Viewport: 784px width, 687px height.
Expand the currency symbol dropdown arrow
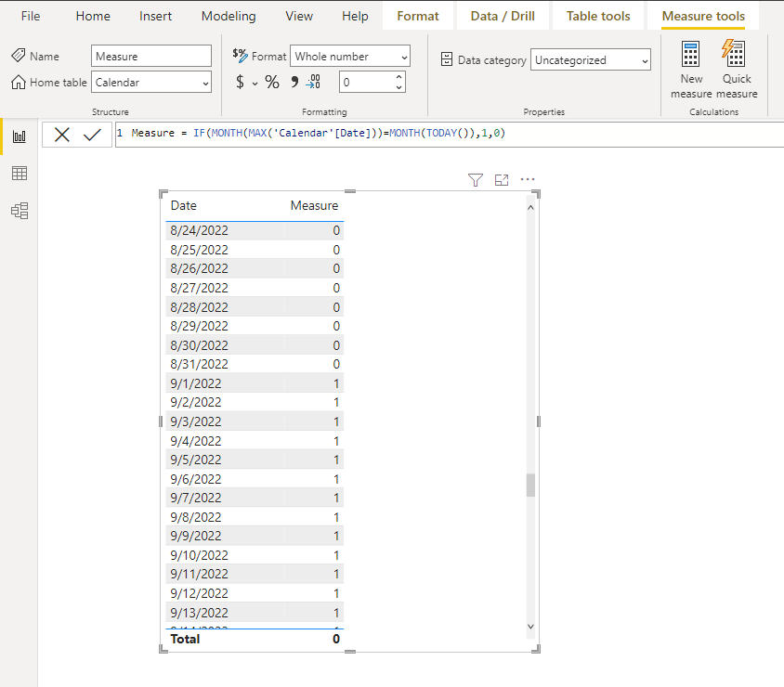[255, 84]
